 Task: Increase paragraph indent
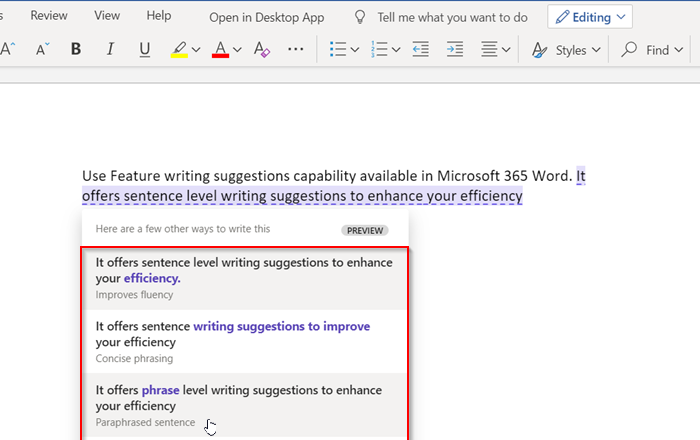click(x=455, y=50)
